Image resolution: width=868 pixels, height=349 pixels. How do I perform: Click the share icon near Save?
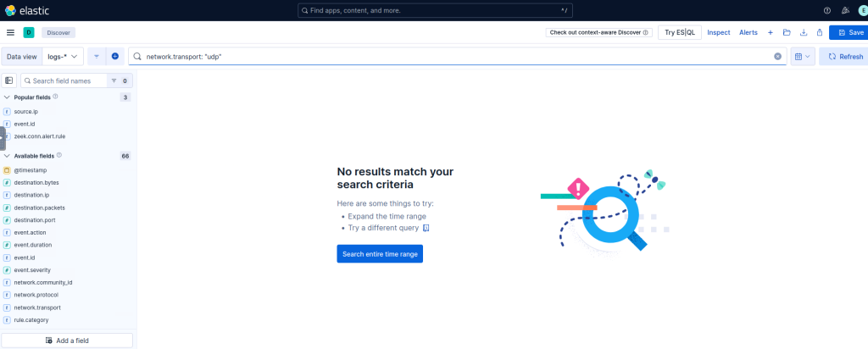point(820,32)
